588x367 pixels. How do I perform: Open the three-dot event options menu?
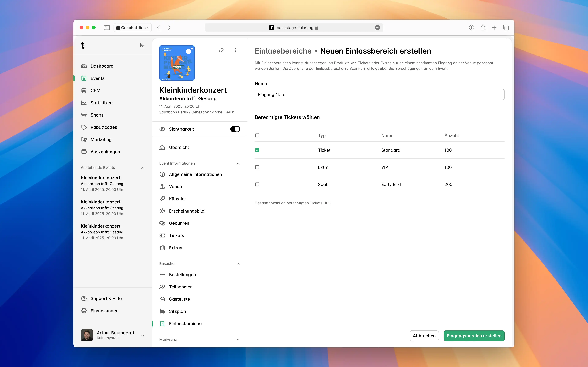(x=235, y=50)
